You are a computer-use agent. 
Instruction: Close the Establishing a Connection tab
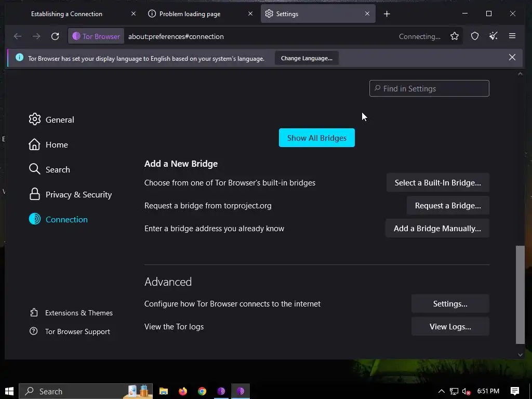[134, 14]
